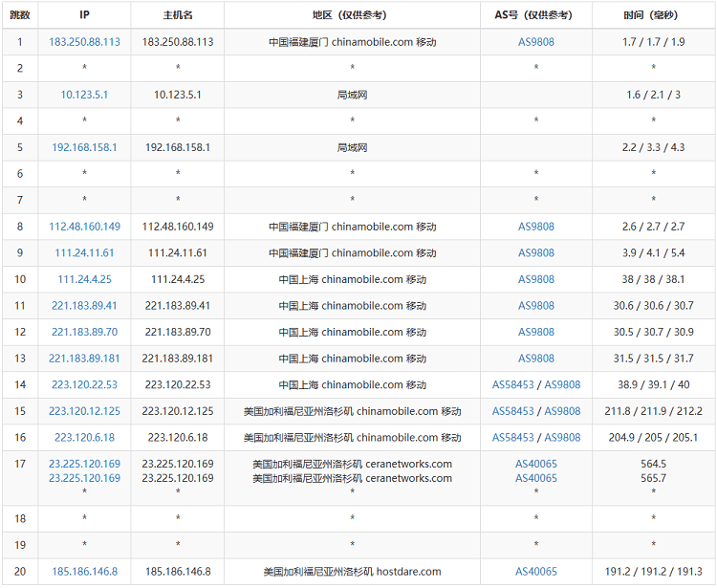Open IP link 221.183.89.181
This screenshot has height=588, width=717.
pyautogui.click(x=84, y=359)
